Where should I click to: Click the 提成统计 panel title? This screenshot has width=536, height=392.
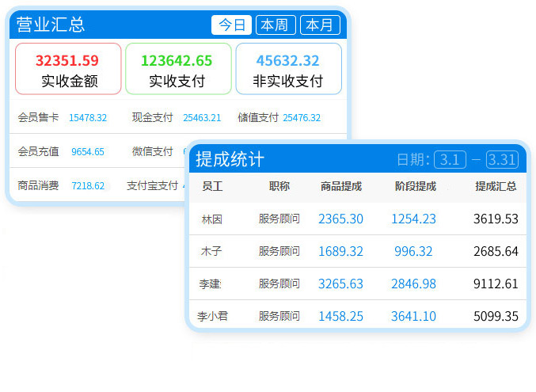pos(230,160)
